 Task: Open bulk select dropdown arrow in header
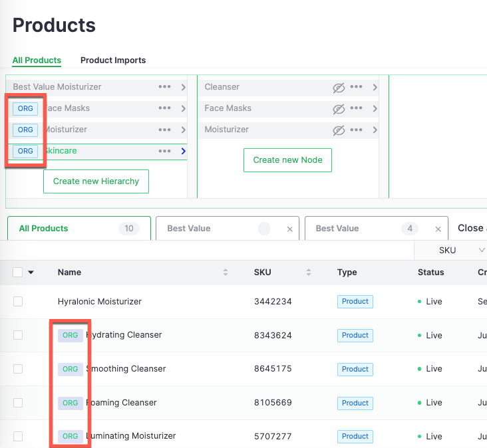coord(31,273)
